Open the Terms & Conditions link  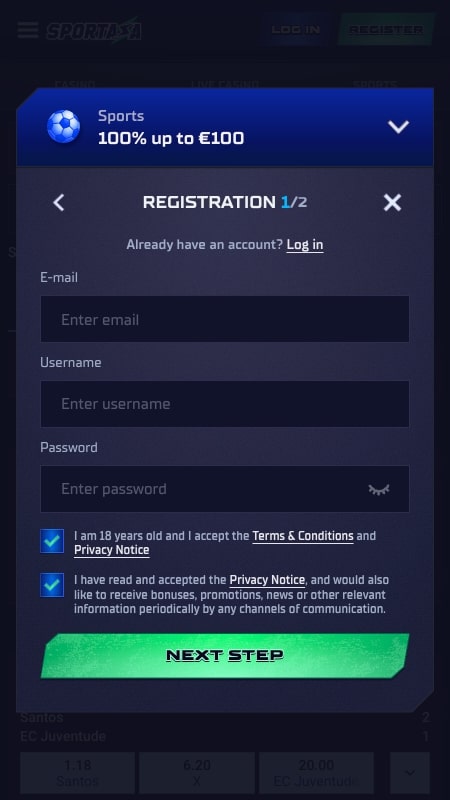303,536
